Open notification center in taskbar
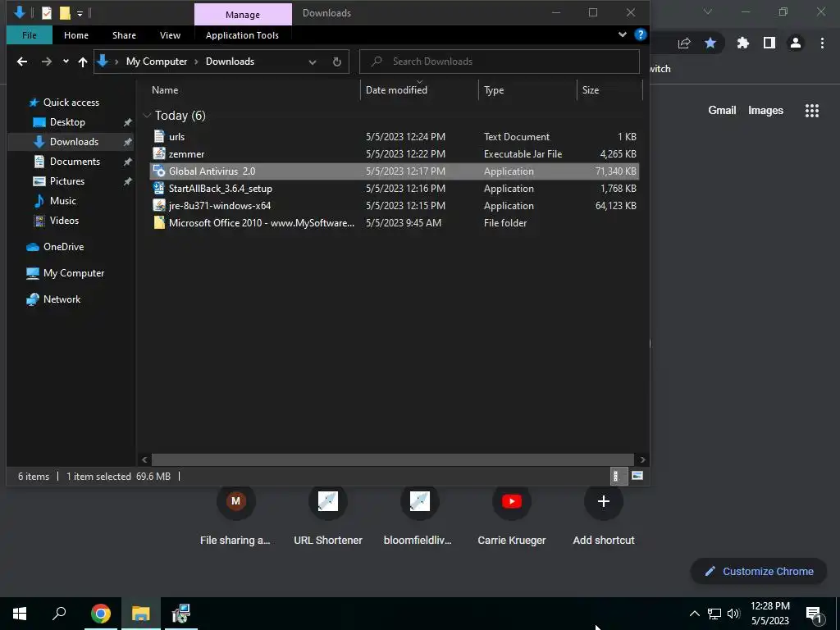840x630 pixels. point(814,614)
